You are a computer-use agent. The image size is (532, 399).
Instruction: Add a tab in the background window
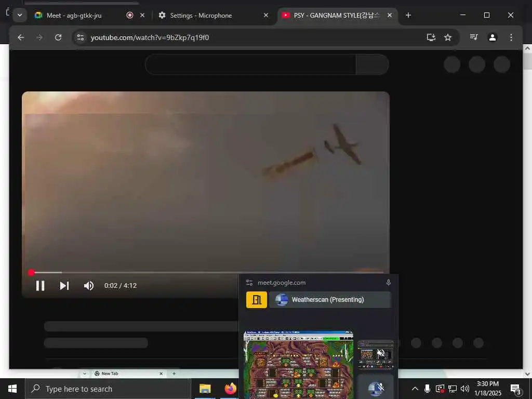click(174, 374)
